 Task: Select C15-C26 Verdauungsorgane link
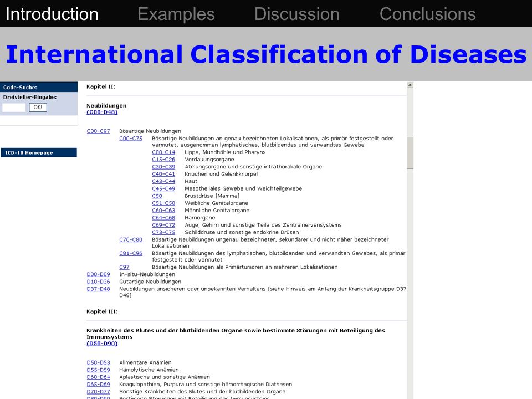pos(163,160)
